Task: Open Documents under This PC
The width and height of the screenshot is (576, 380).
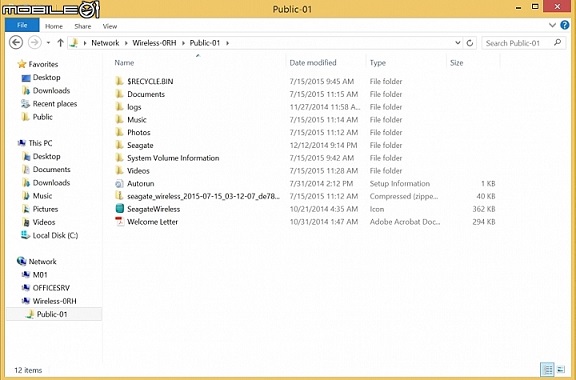Action: pos(51,169)
